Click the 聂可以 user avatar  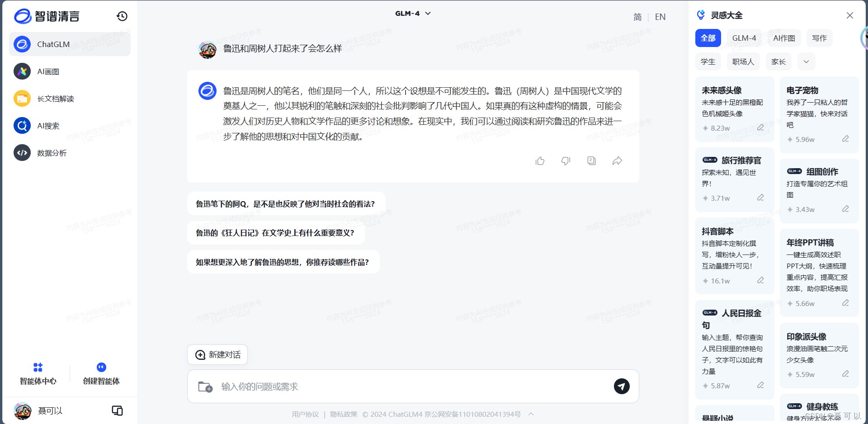pos(23,411)
